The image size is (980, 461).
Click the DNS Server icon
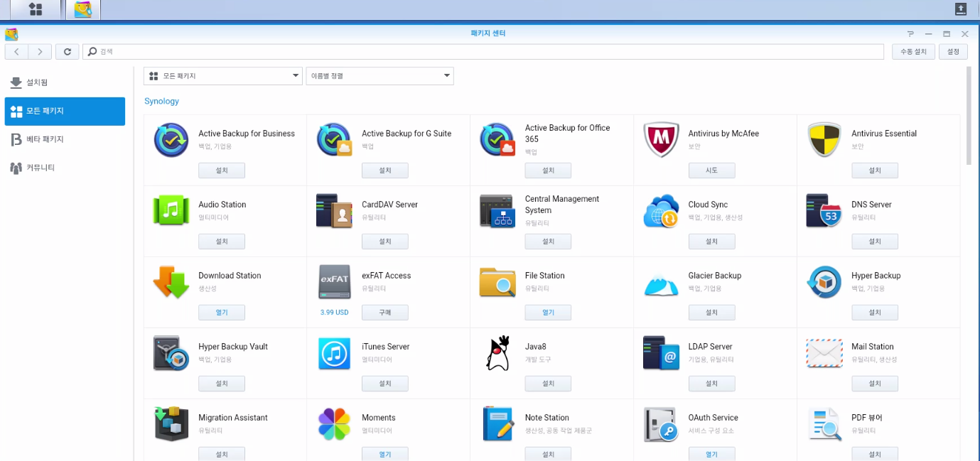pyautogui.click(x=824, y=211)
